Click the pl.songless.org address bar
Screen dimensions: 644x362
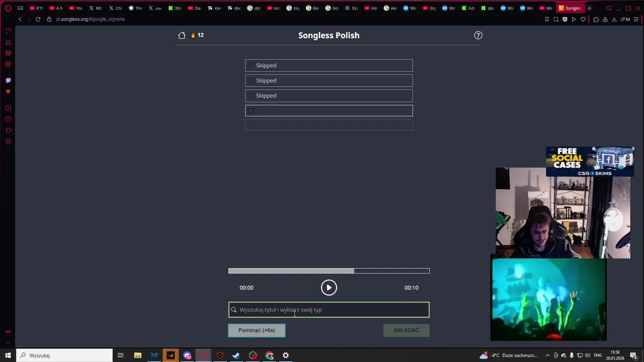pyautogui.click(x=91, y=19)
